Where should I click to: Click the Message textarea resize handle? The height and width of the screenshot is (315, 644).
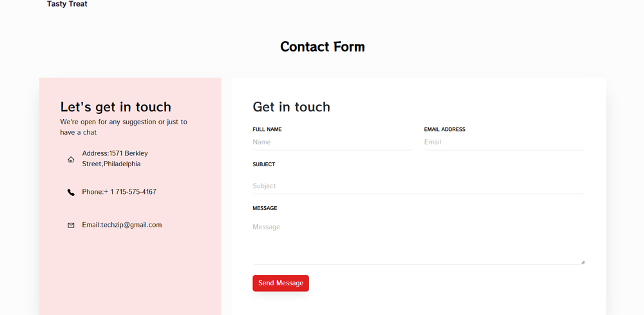tap(583, 262)
